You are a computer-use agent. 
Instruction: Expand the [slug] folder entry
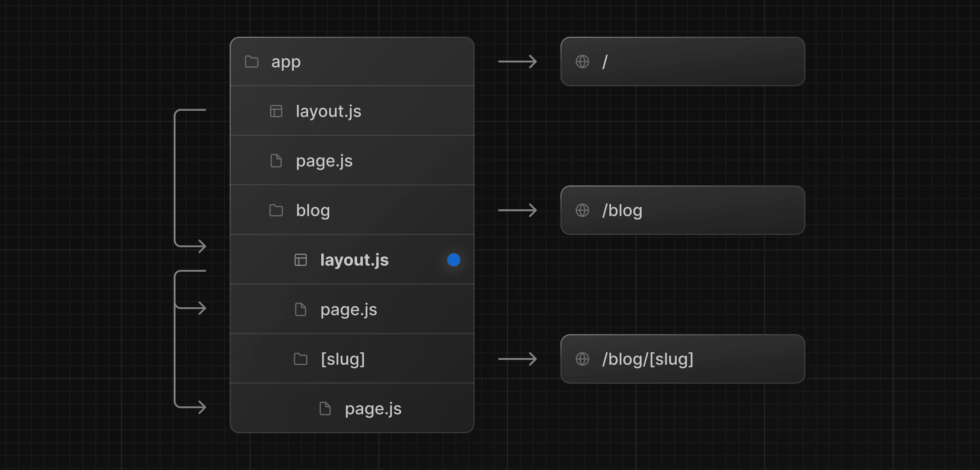coord(342,359)
